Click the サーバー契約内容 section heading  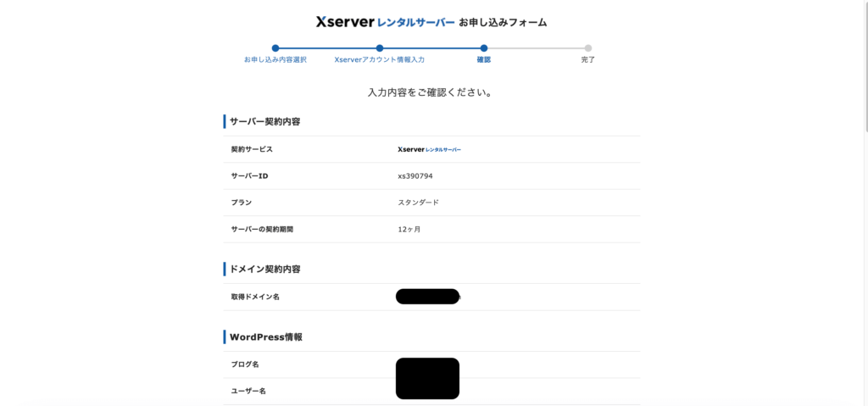(265, 122)
